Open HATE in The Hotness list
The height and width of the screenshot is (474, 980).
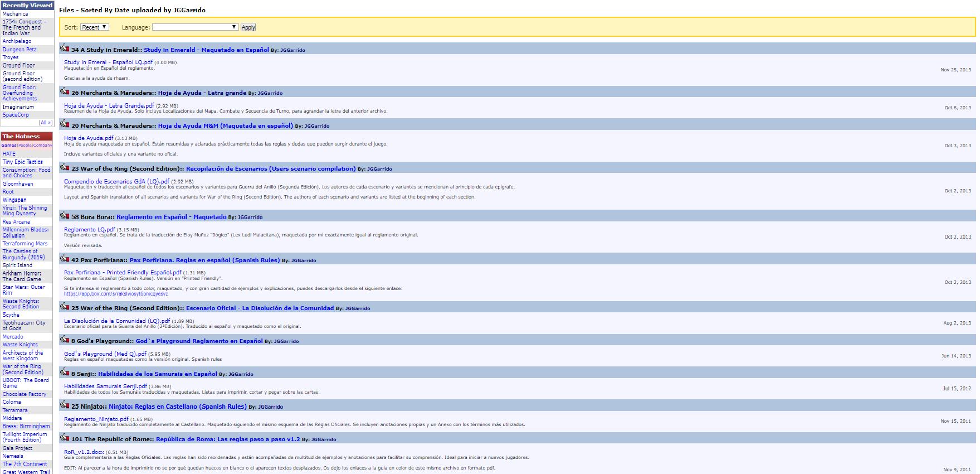(9, 154)
